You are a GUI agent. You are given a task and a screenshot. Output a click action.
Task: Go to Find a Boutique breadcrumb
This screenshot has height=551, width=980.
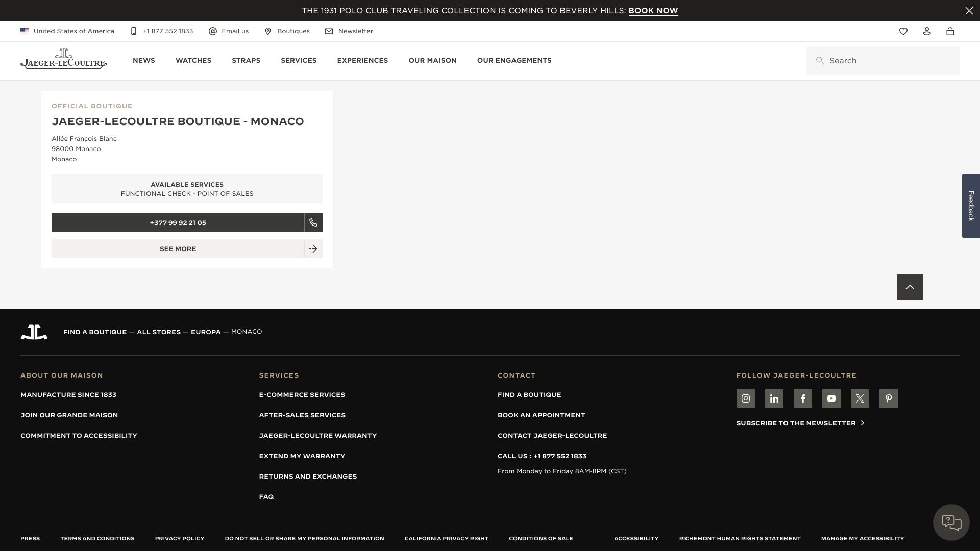95,332
